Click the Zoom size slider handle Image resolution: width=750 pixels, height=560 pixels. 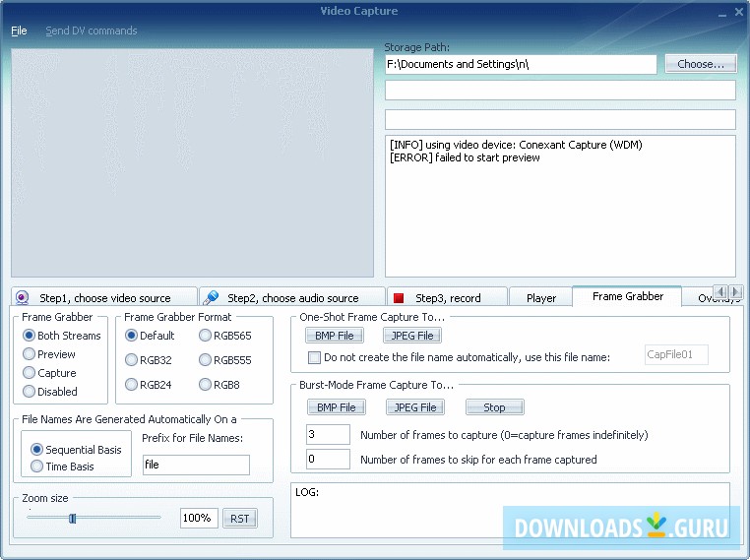[72, 519]
